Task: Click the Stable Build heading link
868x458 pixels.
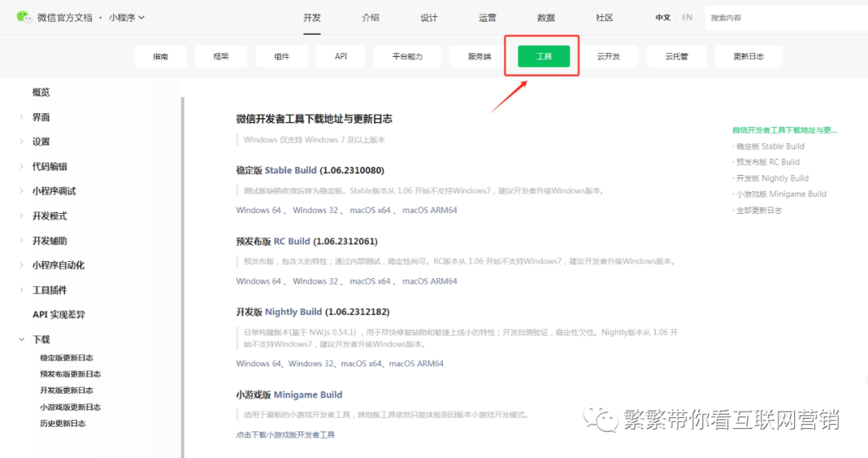Action: click(x=291, y=170)
